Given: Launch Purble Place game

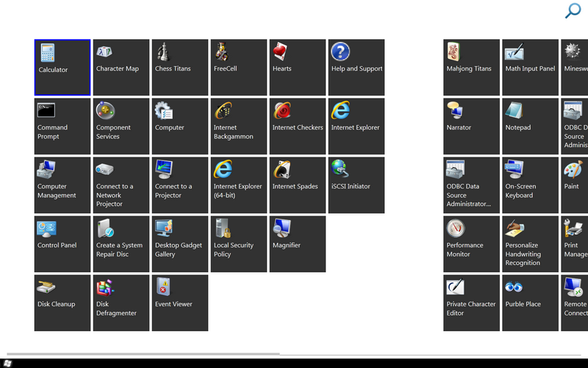Looking at the screenshot, I should (531, 303).
